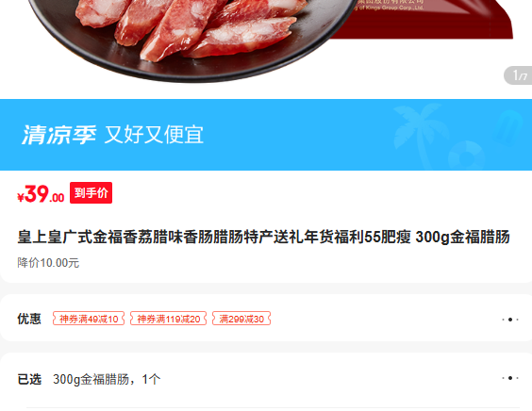Click the 清凉季 banner title text
532x411 pixels.
coord(59,135)
